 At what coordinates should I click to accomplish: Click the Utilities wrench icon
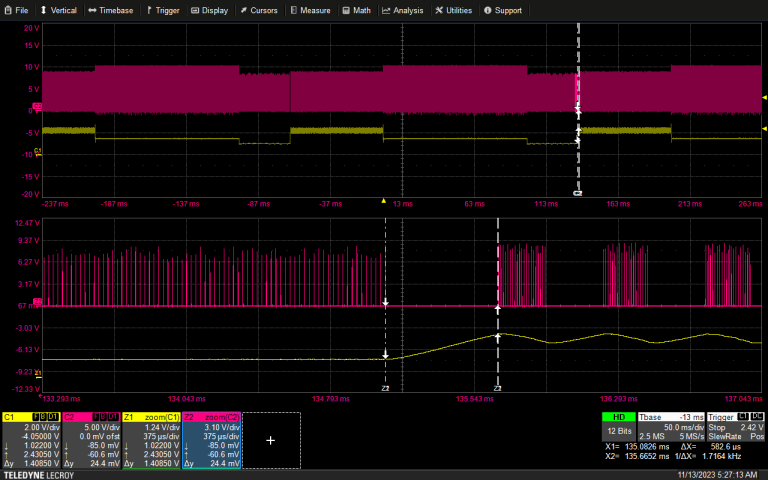pyautogui.click(x=439, y=10)
